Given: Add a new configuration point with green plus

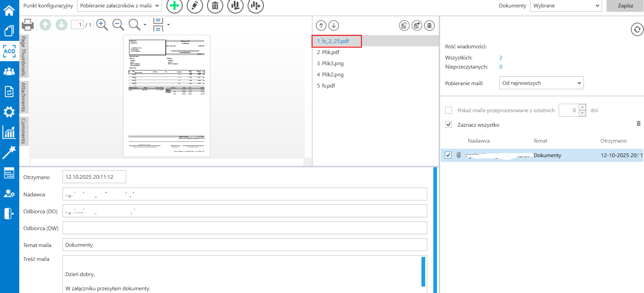Looking at the screenshot, I should (175, 6).
